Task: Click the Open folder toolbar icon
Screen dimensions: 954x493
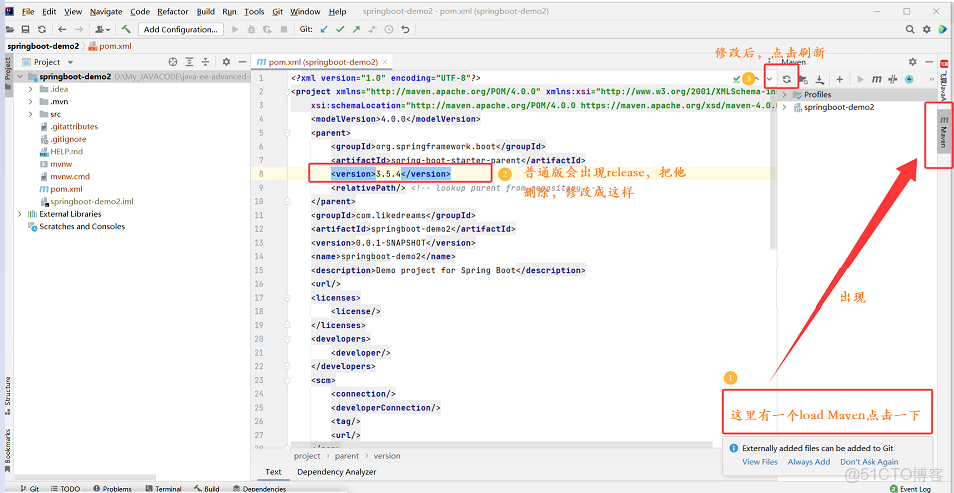Action: (x=10, y=29)
